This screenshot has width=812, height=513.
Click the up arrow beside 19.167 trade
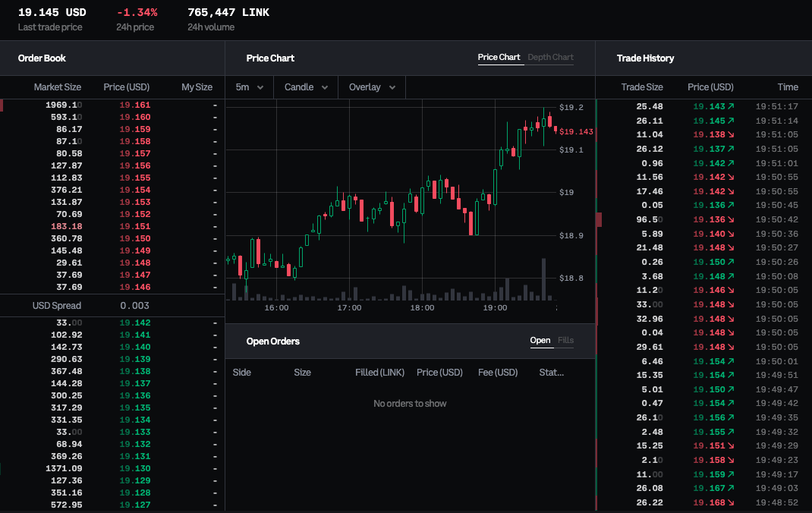click(731, 489)
